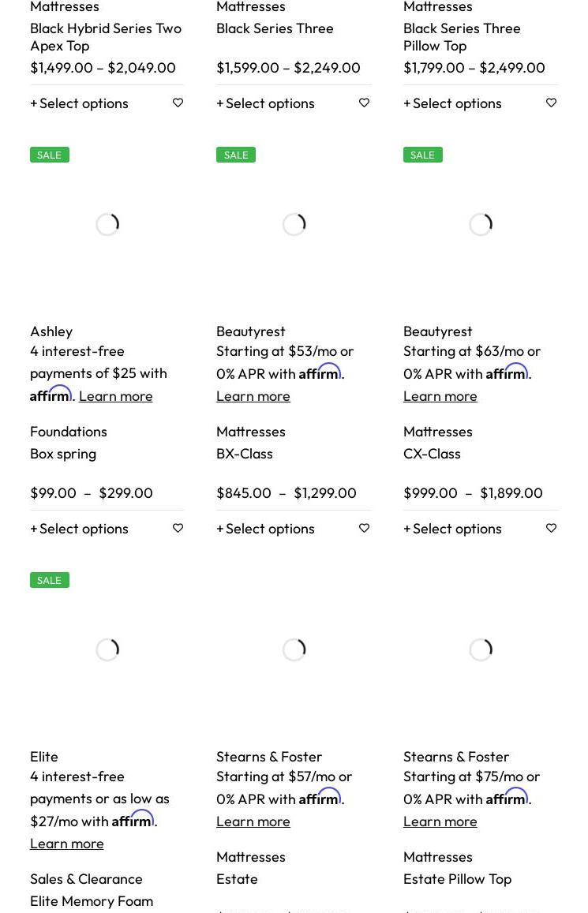Open the Foundations category link
This screenshot has width=588, height=913.
coord(68,432)
